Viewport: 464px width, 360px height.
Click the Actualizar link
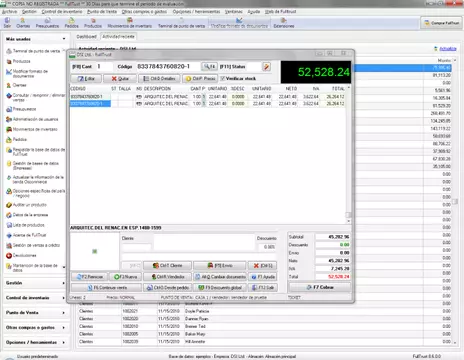click(448, 49)
